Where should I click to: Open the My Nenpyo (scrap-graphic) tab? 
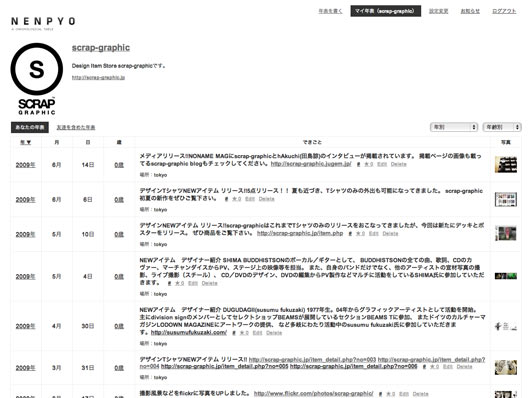[x=386, y=11]
